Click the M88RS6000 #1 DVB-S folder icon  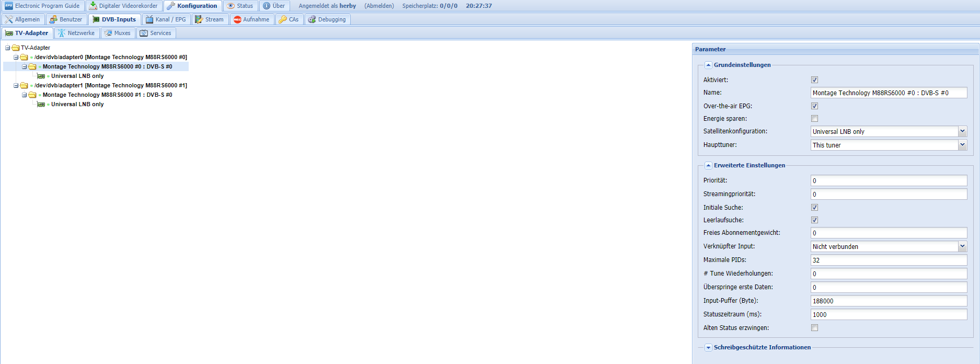32,95
